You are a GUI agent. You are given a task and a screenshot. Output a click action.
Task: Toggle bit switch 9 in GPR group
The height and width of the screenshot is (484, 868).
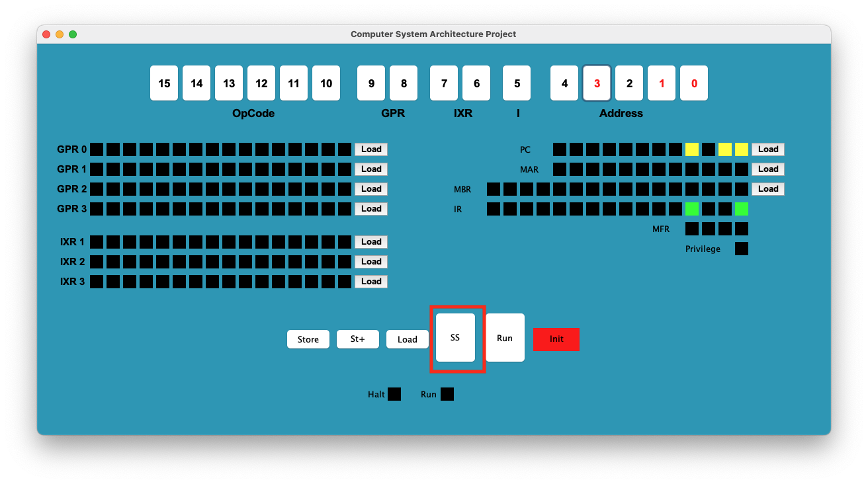pos(371,83)
